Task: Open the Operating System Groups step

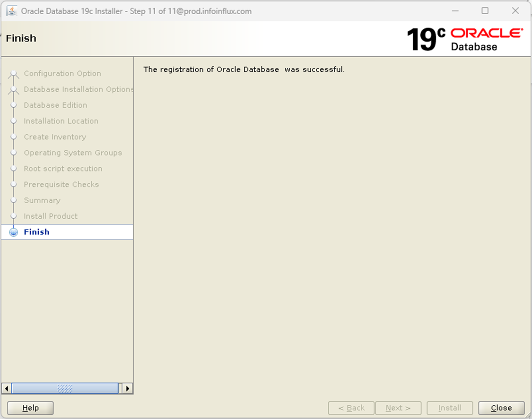Action: (73, 153)
